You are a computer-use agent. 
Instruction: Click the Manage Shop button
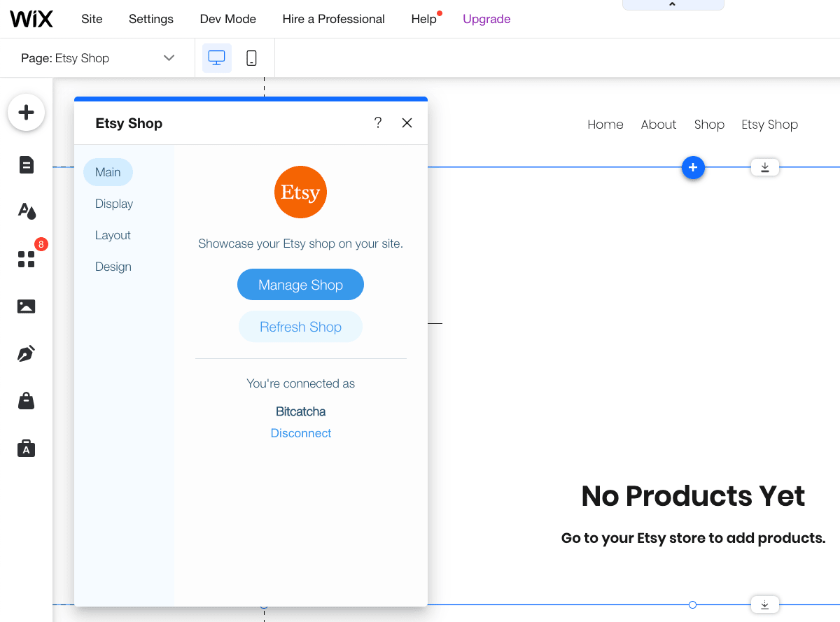pos(301,285)
